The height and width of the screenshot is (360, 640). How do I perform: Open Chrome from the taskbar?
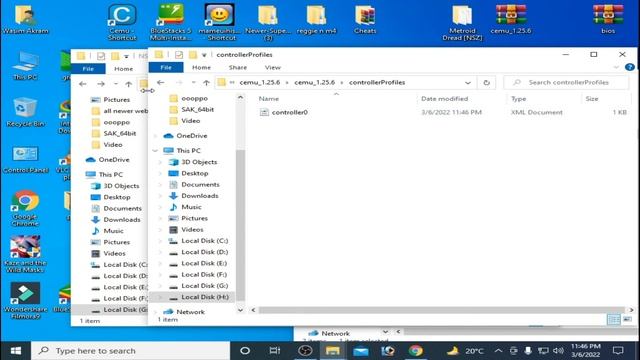click(x=416, y=351)
